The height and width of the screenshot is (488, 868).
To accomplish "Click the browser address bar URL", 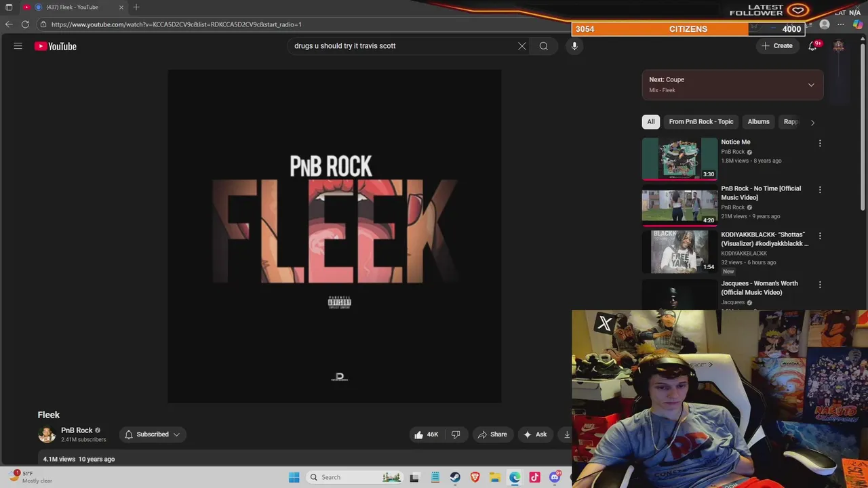I will click(176, 24).
